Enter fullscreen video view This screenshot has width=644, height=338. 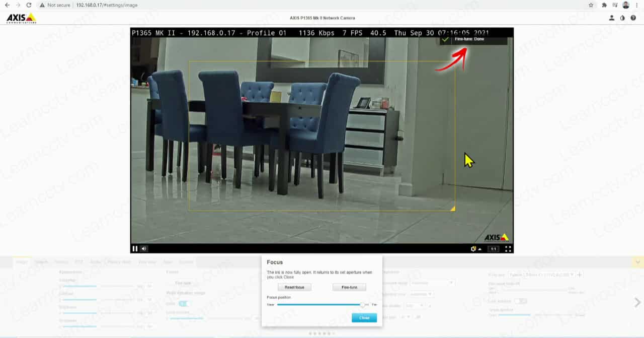(x=508, y=249)
